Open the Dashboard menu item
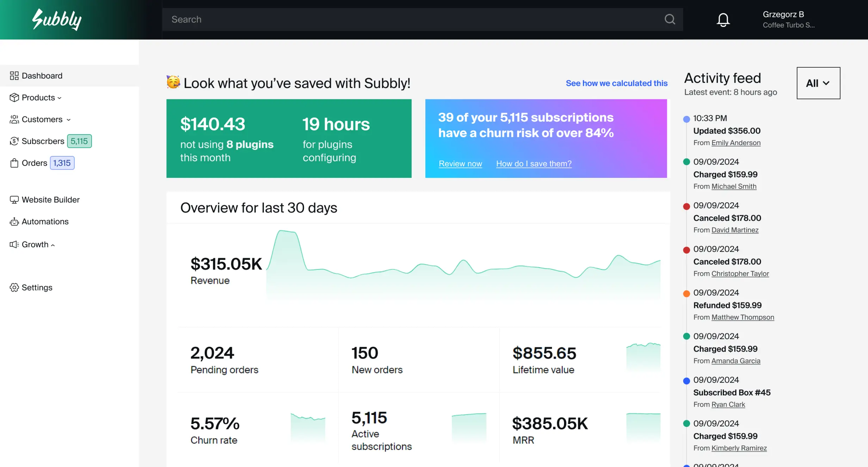The height and width of the screenshot is (467, 868). point(69,76)
